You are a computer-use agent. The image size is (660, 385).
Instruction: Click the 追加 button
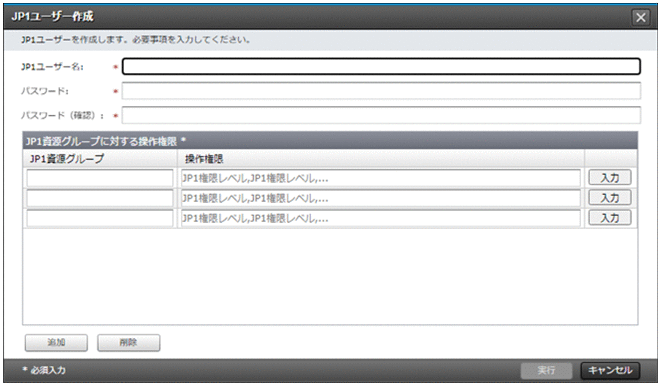[56, 343]
